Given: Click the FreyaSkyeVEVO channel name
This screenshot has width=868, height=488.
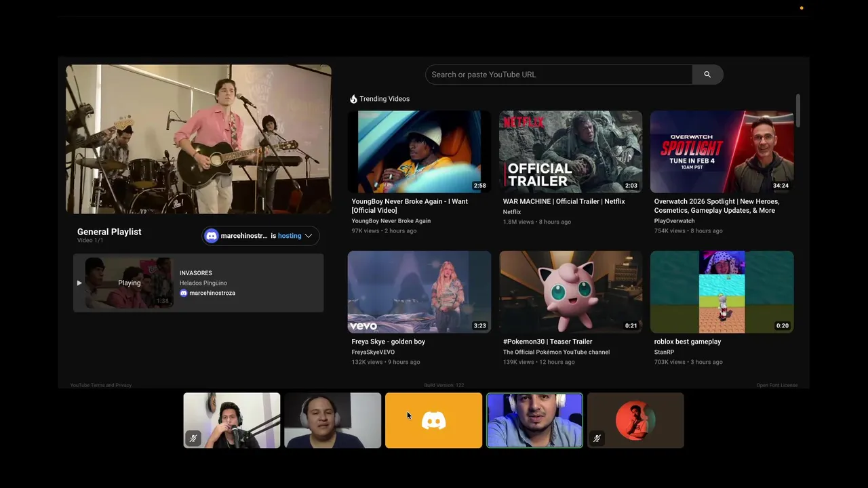Looking at the screenshot, I should click(373, 352).
